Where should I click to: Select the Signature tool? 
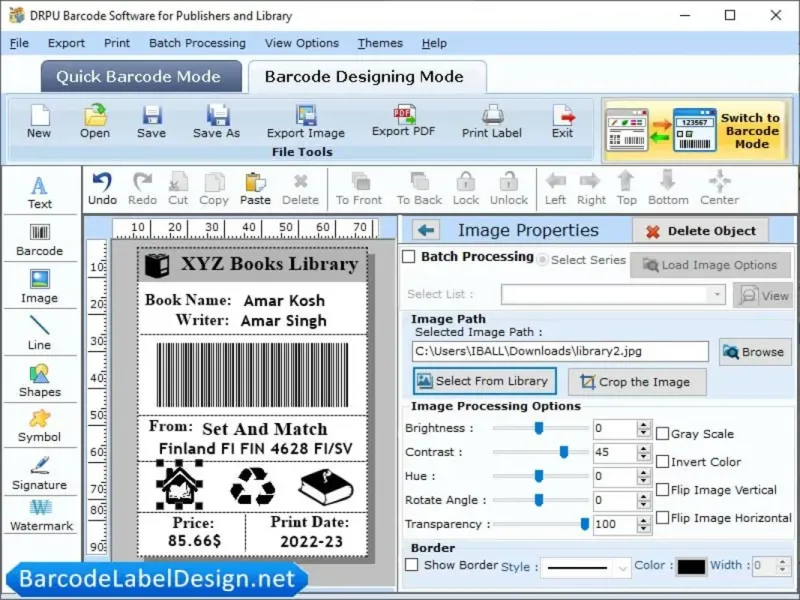tap(39, 473)
